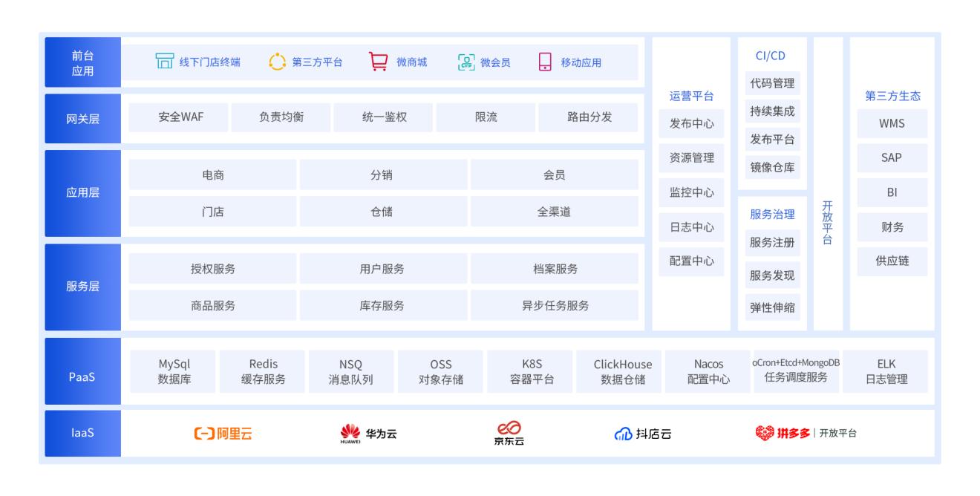Click the 发布中心 box

click(691, 123)
